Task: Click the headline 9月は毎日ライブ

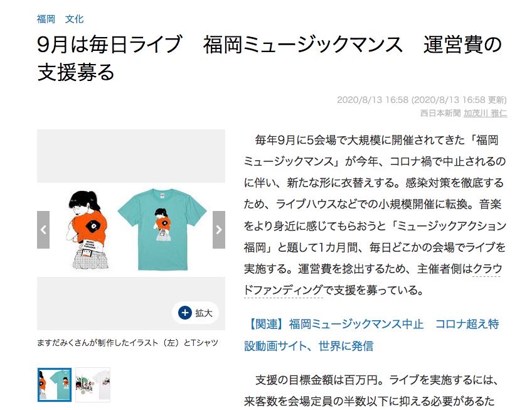Action: pos(109,45)
